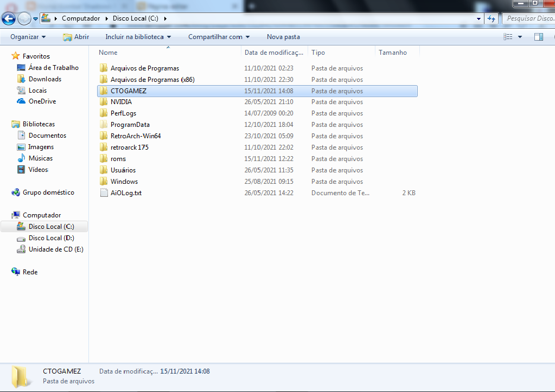Viewport: 555px width, 392px height.
Task: Select the Windows folder icon
Action: point(104,181)
